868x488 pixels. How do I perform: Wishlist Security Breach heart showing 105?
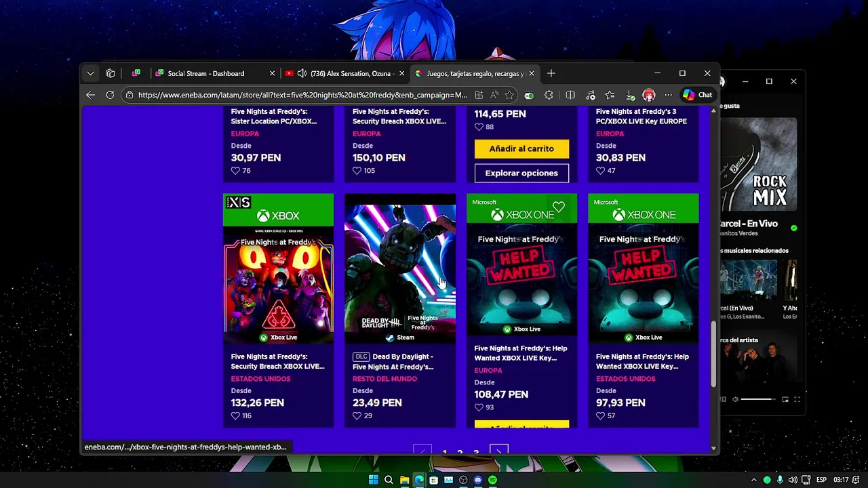(357, 171)
